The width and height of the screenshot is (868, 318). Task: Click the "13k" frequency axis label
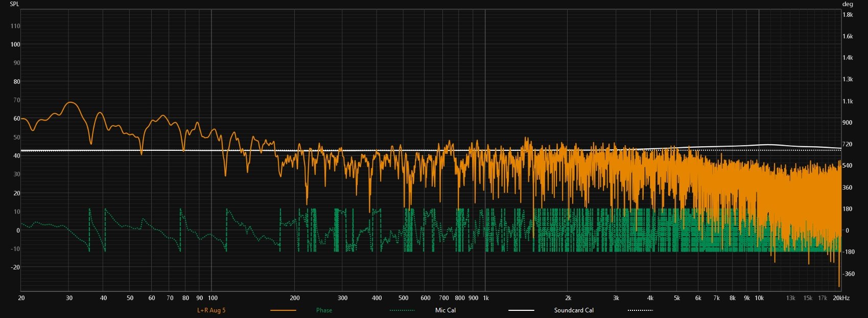pos(791,298)
